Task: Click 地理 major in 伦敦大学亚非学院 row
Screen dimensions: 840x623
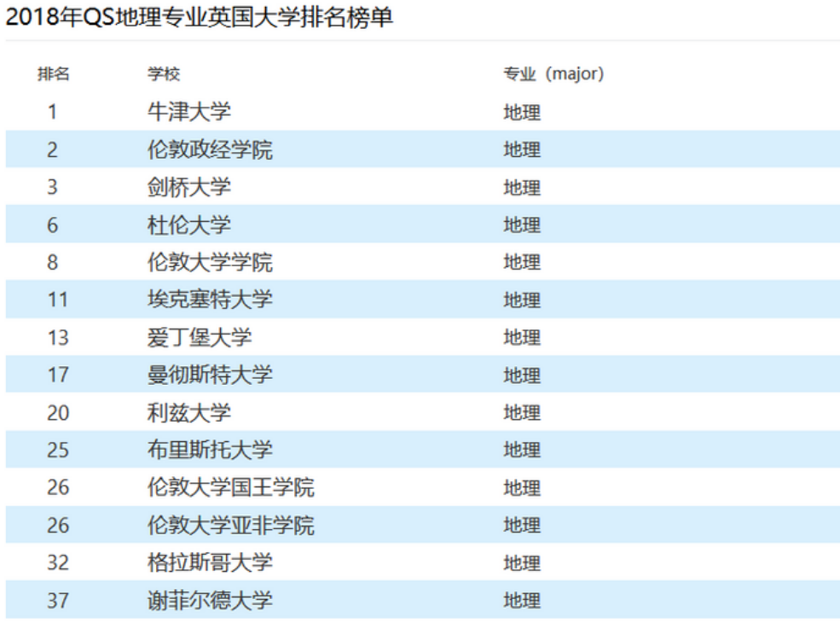Action: [x=522, y=526]
